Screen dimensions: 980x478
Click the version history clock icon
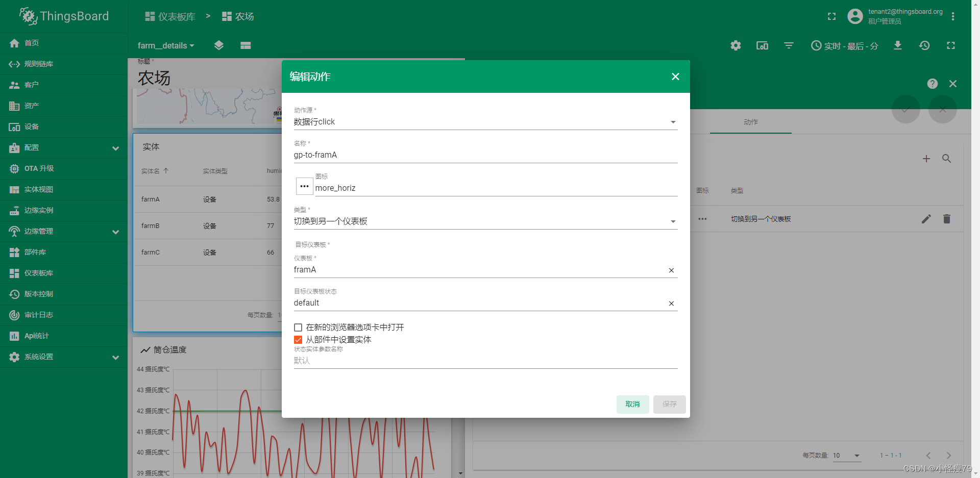924,45
